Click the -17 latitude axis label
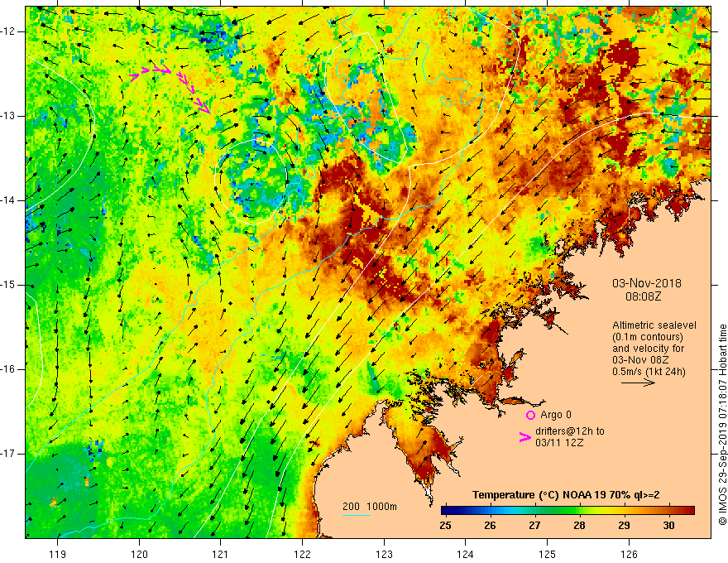 9,454
